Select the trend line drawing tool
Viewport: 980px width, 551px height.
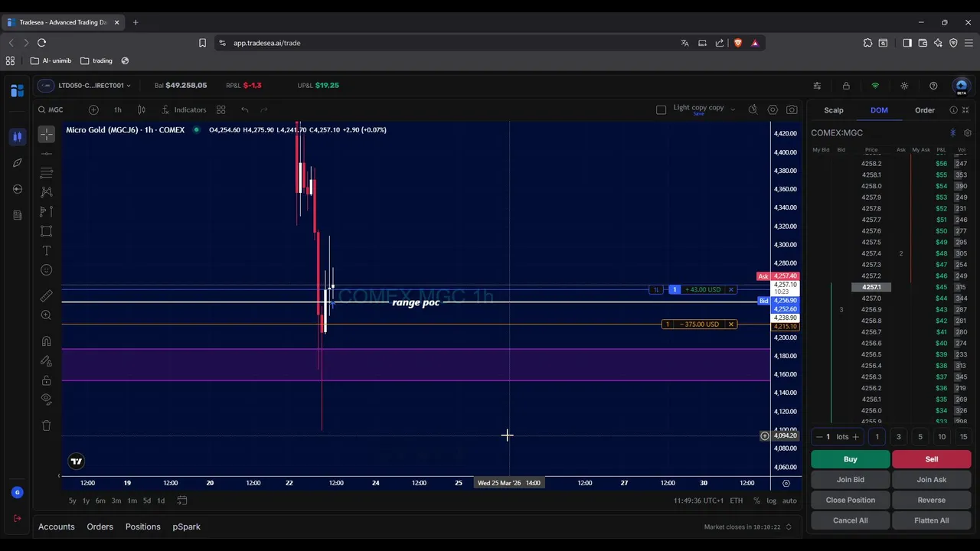pyautogui.click(x=46, y=154)
